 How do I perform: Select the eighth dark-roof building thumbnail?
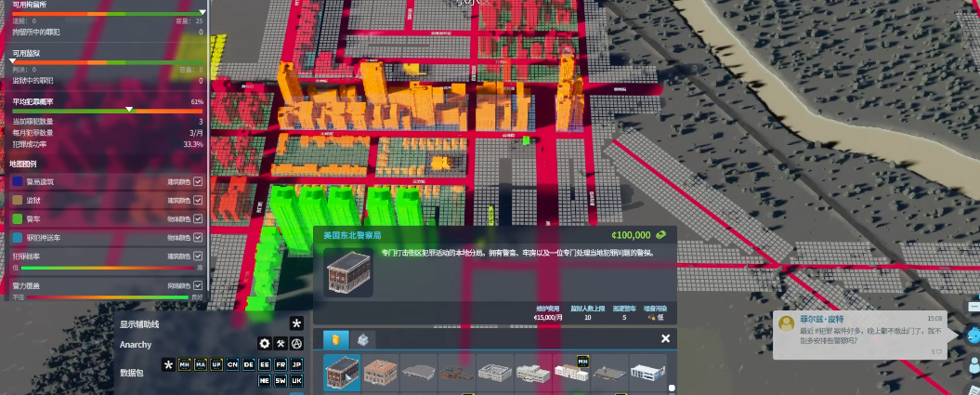coord(609,373)
